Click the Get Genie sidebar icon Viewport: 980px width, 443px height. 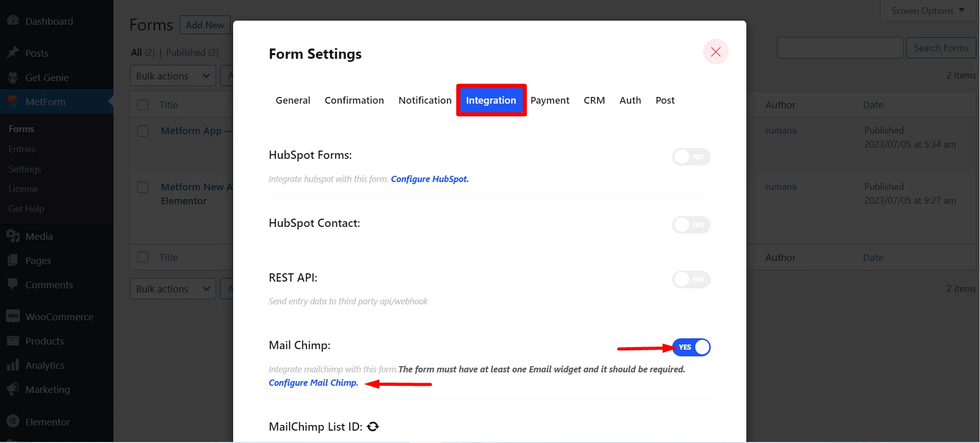13,77
